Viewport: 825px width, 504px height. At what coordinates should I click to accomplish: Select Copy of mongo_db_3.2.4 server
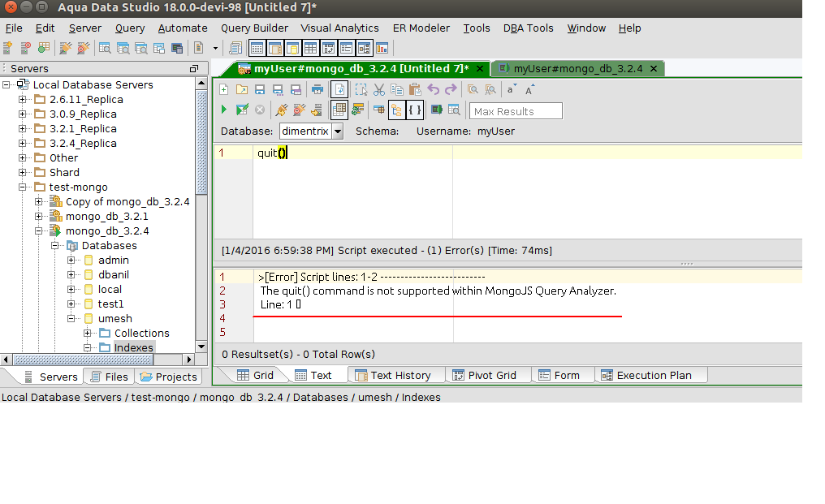(x=127, y=201)
